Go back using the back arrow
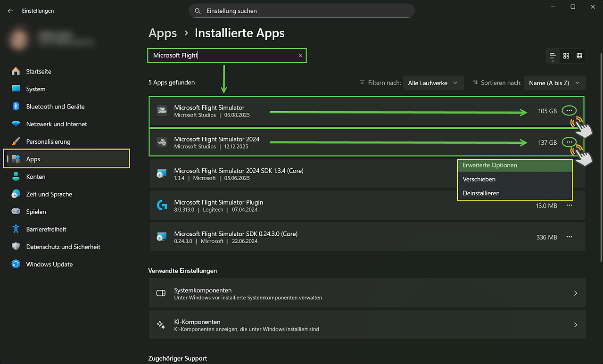603x364 pixels. coord(10,11)
